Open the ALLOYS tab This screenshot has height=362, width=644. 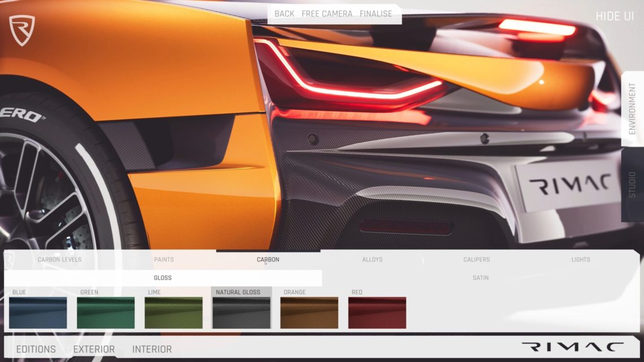372,259
